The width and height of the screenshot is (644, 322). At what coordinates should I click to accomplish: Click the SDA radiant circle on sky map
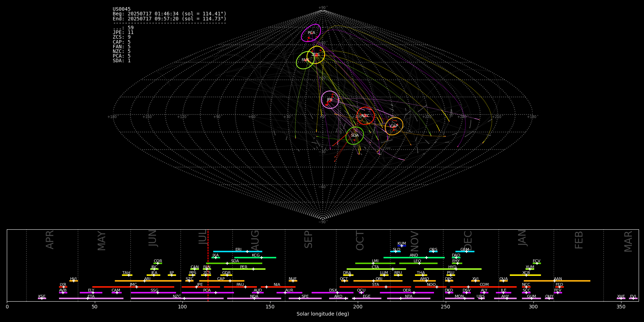point(355,136)
